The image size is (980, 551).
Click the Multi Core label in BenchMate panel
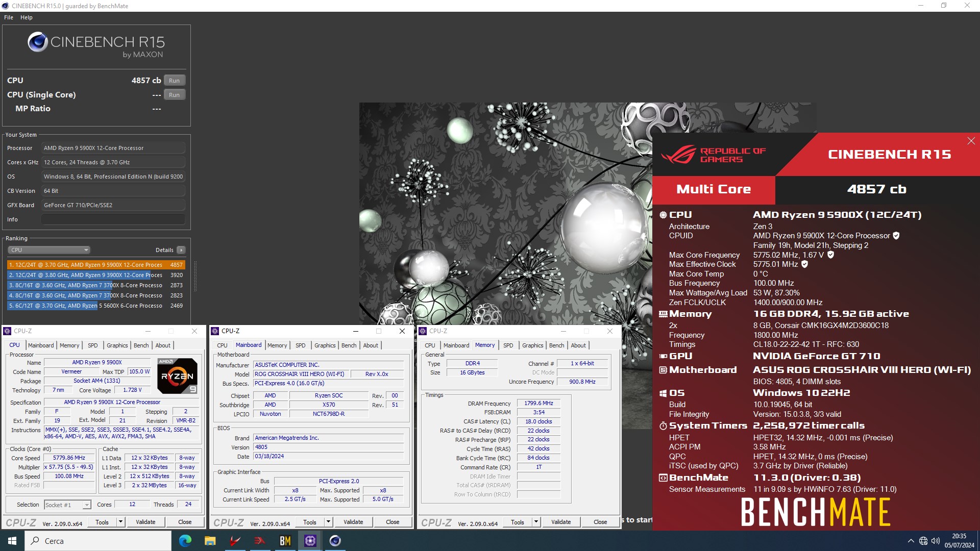click(714, 189)
